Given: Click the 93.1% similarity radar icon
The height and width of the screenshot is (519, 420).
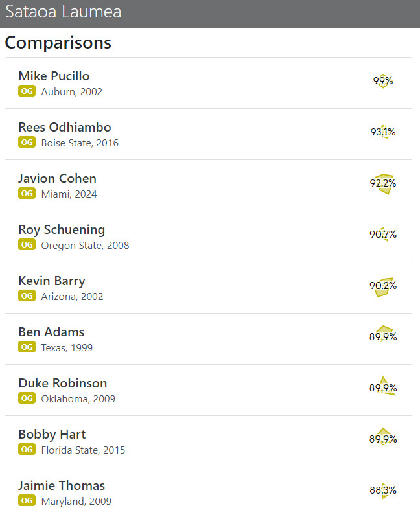Looking at the screenshot, I should pos(383,132).
